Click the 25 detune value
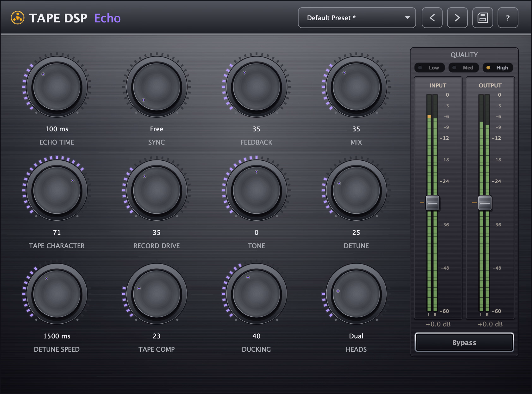This screenshot has height=394, width=532. click(x=356, y=233)
